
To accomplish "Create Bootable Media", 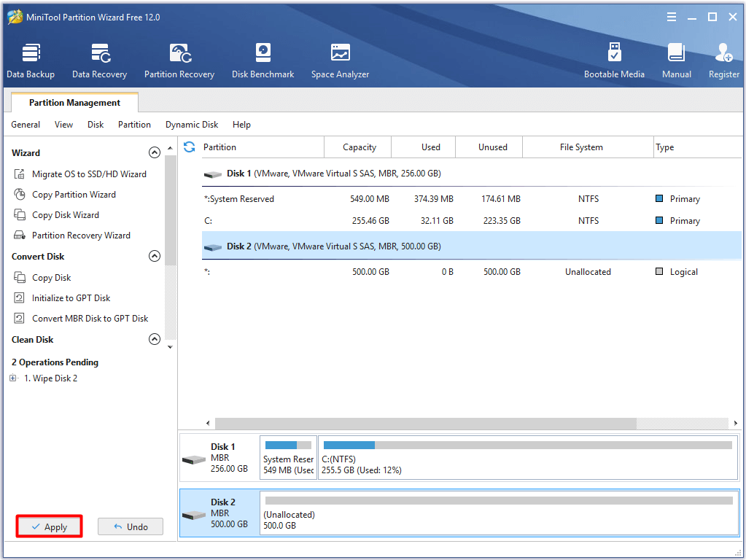I will pos(614,61).
